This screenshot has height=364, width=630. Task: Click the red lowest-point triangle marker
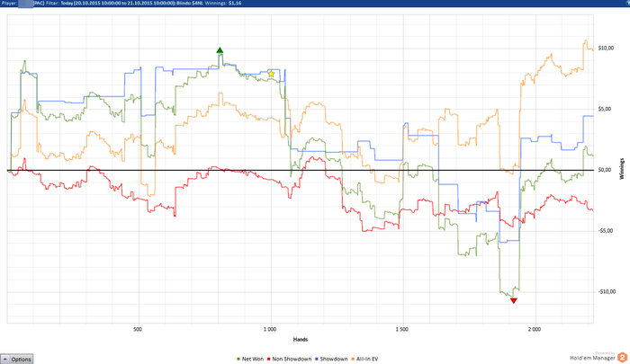pos(514,300)
